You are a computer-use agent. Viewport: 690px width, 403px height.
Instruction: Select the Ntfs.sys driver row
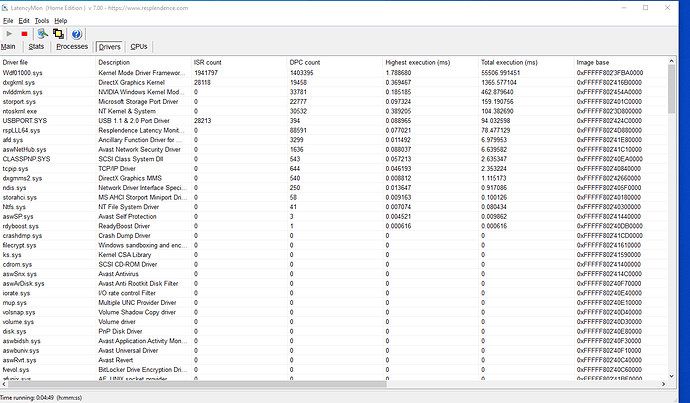click(334, 207)
